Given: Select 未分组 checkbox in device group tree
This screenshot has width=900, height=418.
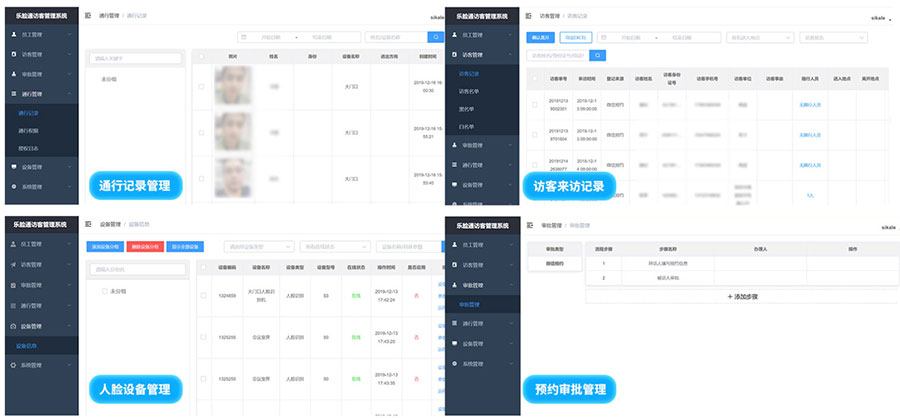Looking at the screenshot, I should [102, 291].
